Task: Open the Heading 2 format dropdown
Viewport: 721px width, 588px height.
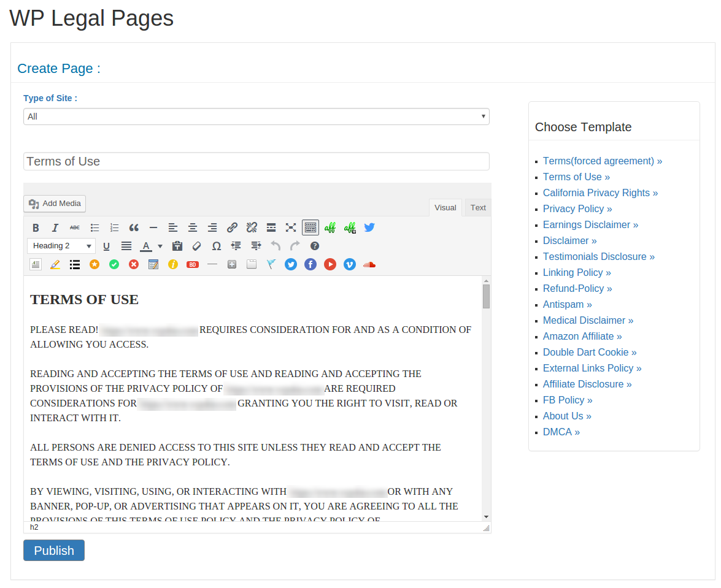Action: click(61, 246)
